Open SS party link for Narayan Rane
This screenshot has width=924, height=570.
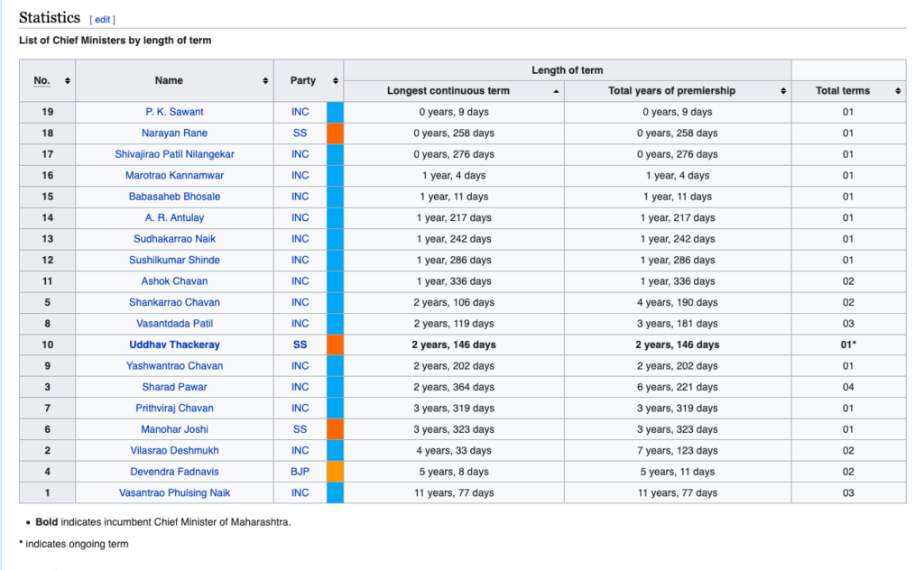pyautogui.click(x=300, y=133)
